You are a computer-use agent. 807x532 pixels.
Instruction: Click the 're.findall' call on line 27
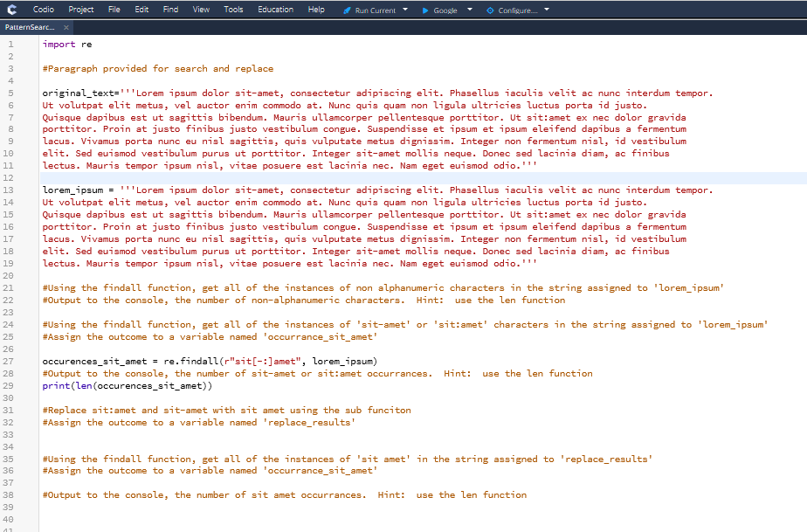point(191,361)
